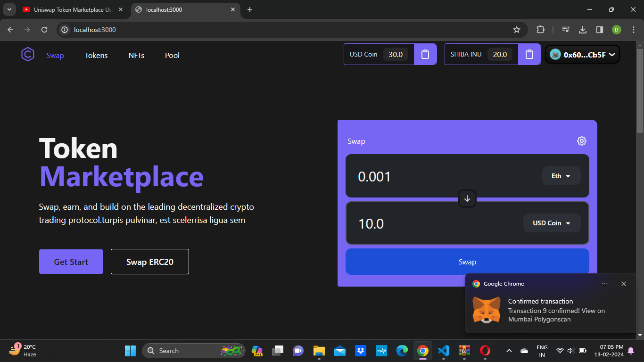The height and width of the screenshot is (362, 644).
Task: Open swap settings via gear icon
Action: click(581, 140)
